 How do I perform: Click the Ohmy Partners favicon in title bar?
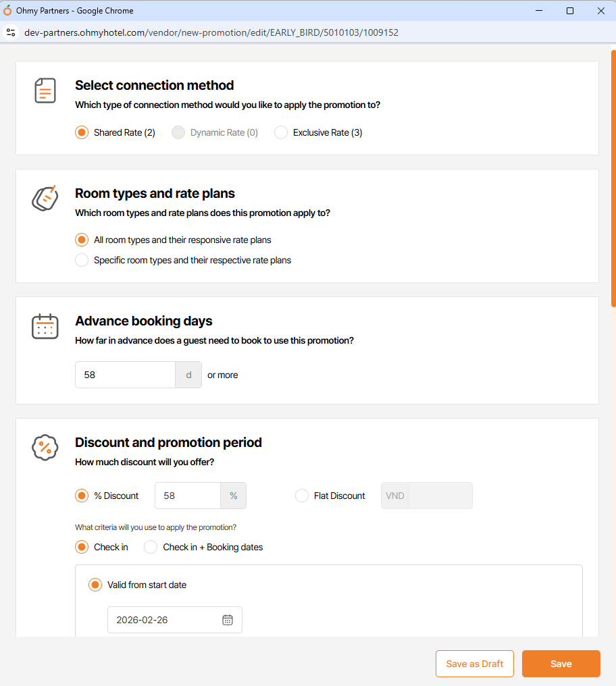(8, 11)
